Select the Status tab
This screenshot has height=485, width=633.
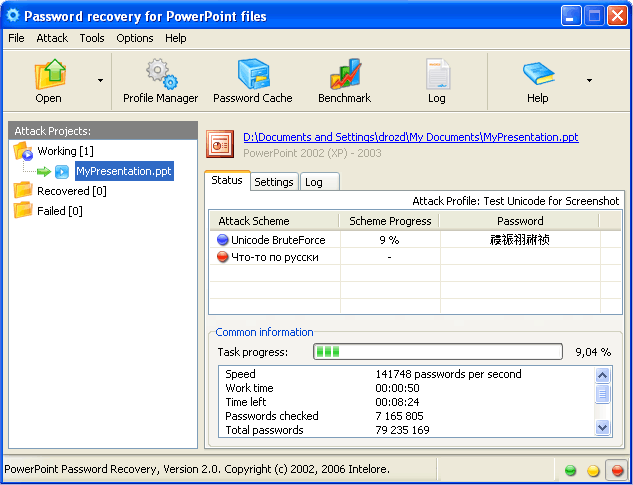tap(227, 181)
